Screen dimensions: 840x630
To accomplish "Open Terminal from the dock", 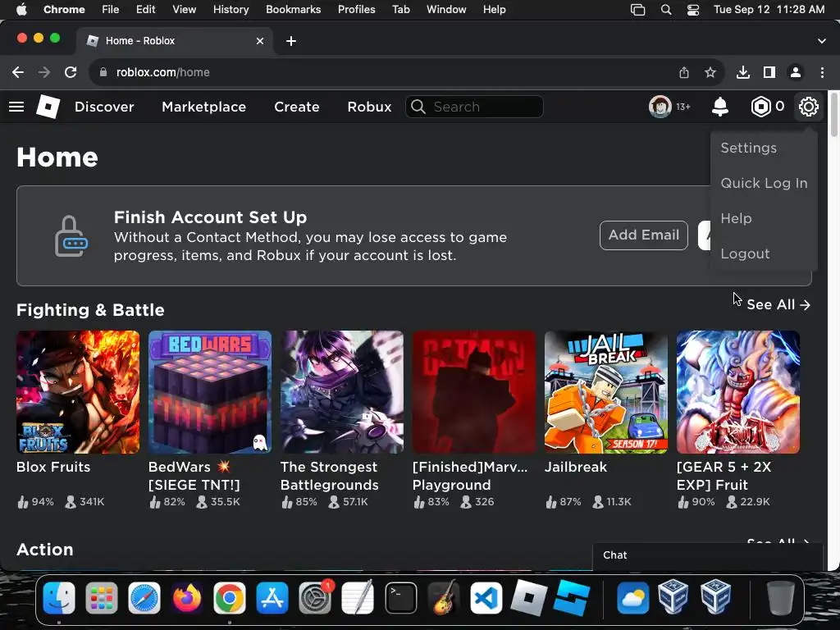I will click(x=400, y=598).
